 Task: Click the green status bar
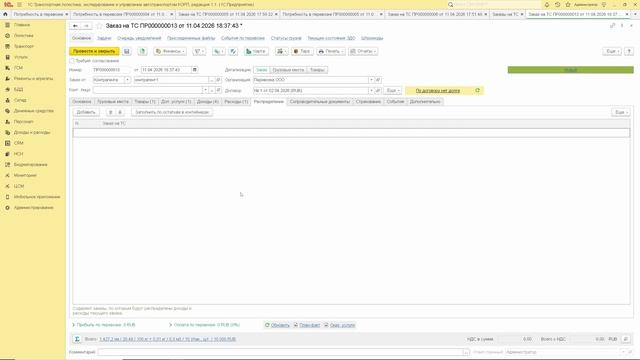point(571,70)
